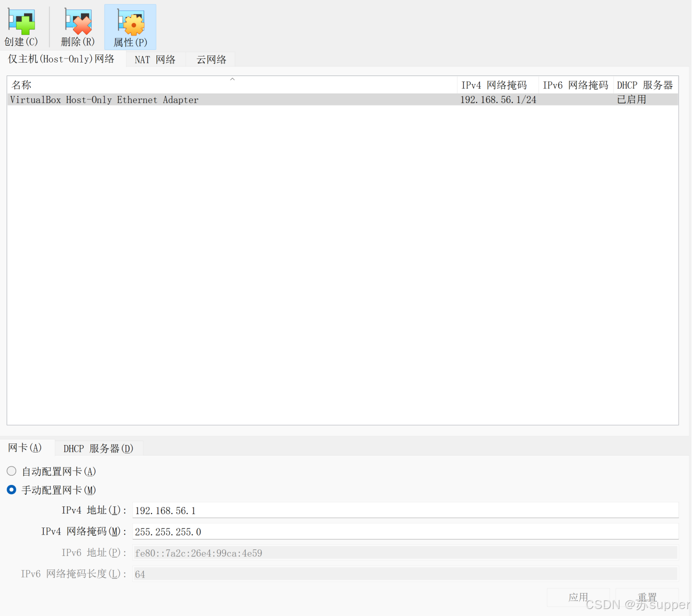692x616 pixels.
Task: Open the 云网络 cloud network tab
Action: [211, 59]
